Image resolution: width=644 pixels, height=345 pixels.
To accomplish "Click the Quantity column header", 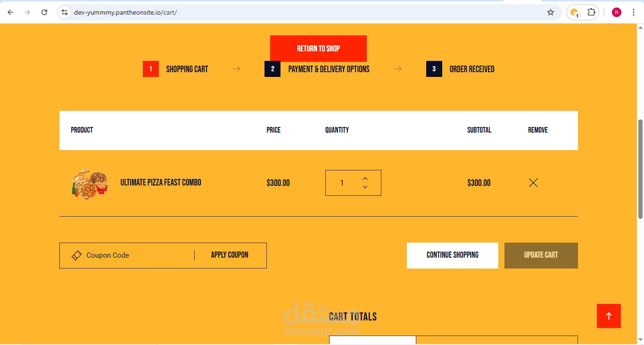I will (x=337, y=130).
